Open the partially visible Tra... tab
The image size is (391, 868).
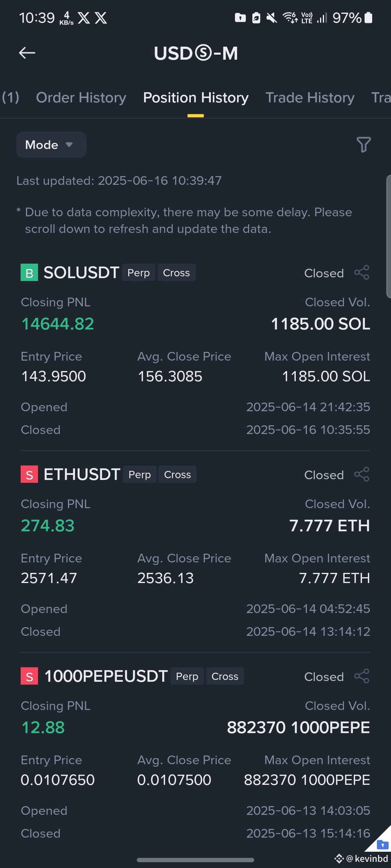pos(381,98)
